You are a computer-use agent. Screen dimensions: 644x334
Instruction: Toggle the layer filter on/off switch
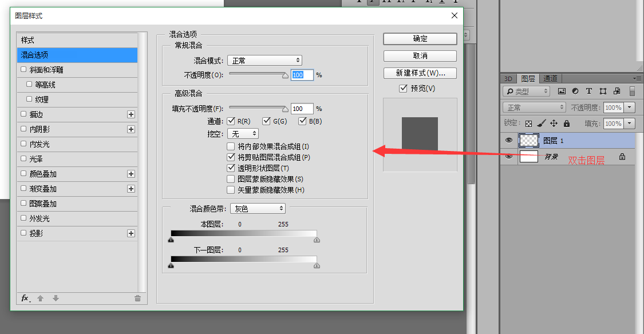click(x=632, y=91)
